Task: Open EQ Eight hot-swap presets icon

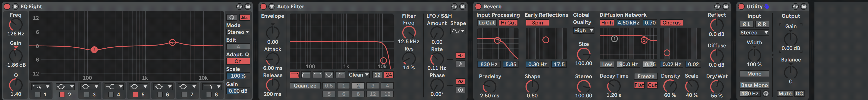Action: tap(239, 7)
